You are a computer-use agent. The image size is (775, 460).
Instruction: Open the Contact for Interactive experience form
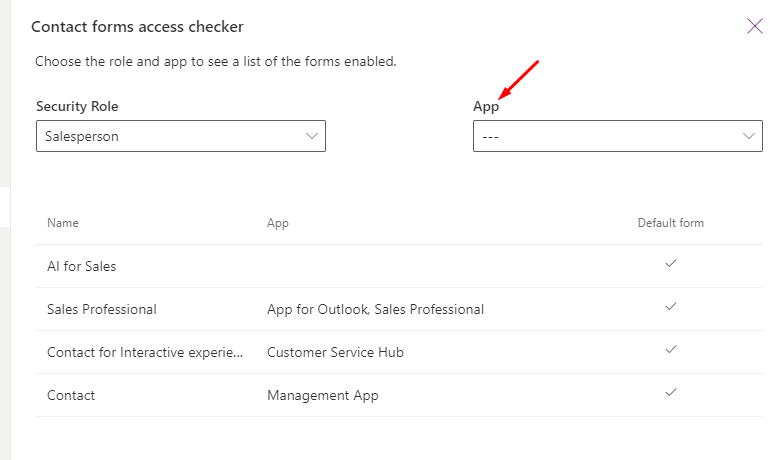pos(145,352)
